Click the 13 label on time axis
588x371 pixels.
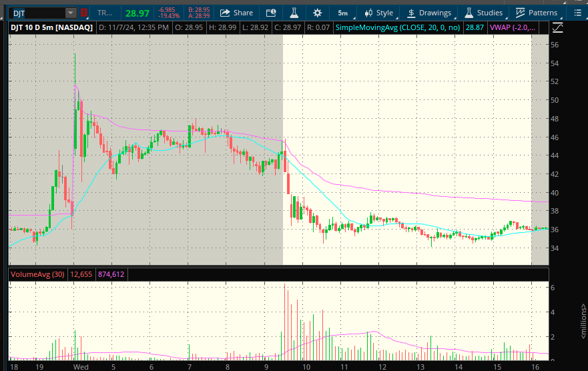click(x=420, y=367)
